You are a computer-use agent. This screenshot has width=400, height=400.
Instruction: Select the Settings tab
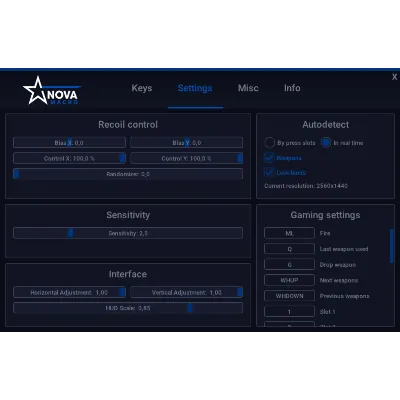(195, 88)
